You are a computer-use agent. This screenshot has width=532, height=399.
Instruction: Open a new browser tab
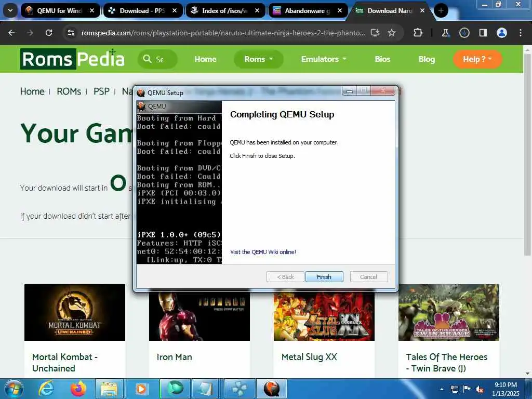441,10
